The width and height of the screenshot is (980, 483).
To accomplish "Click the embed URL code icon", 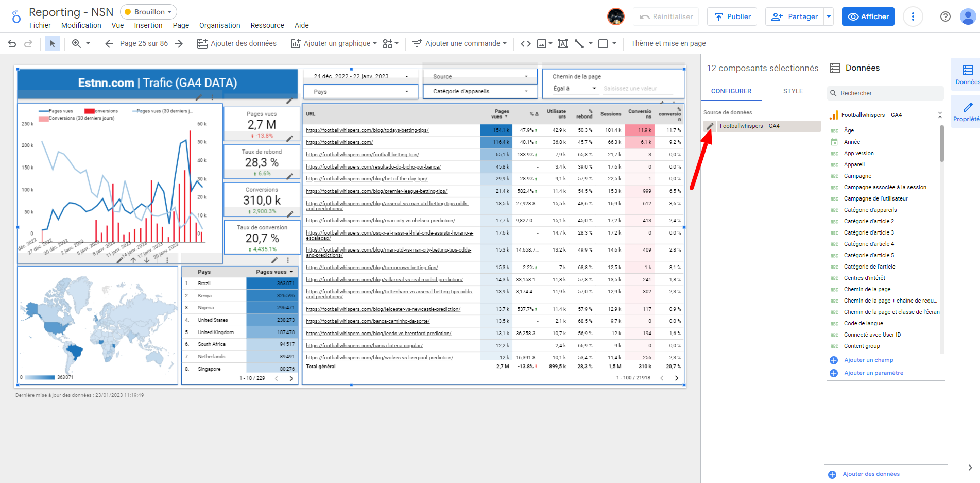I will [525, 44].
